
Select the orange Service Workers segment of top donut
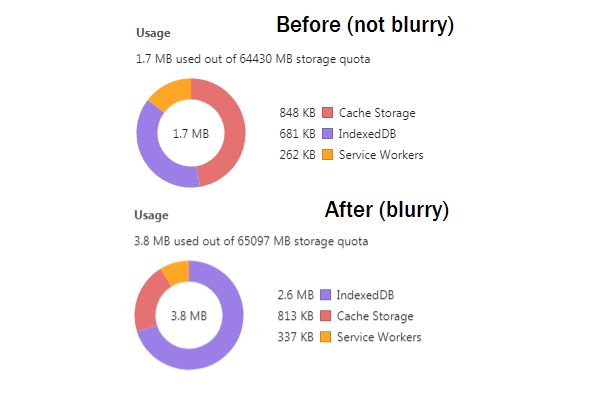pyautogui.click(x=173, y=92)
